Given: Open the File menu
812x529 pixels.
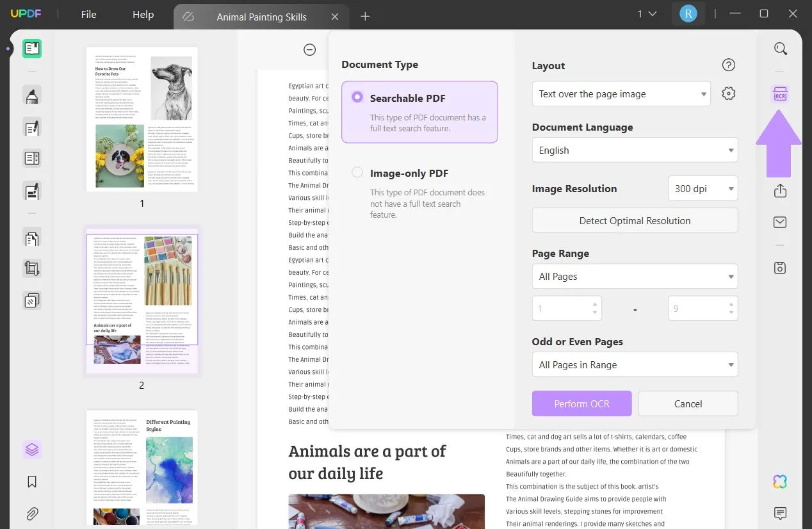Looking at the screenshot, I should point(88,14).
